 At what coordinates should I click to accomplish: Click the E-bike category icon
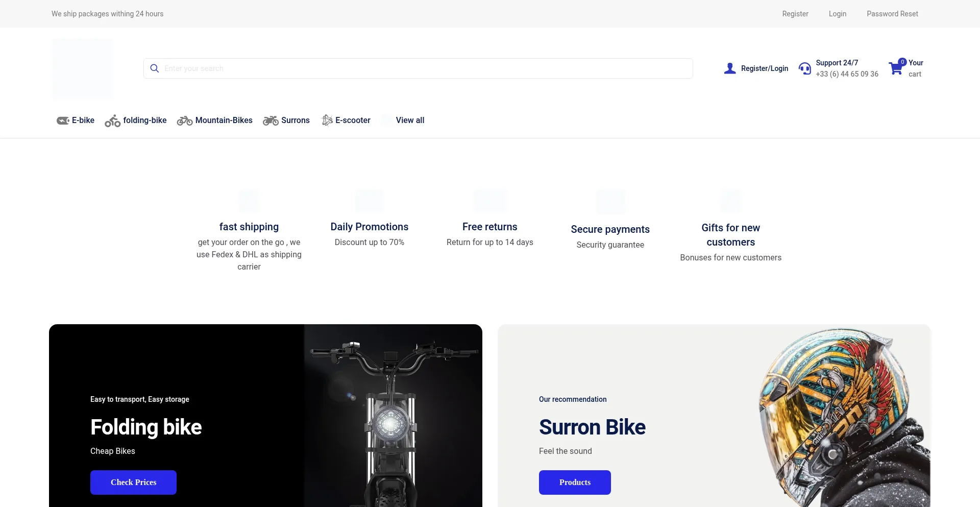click(63, 120)
